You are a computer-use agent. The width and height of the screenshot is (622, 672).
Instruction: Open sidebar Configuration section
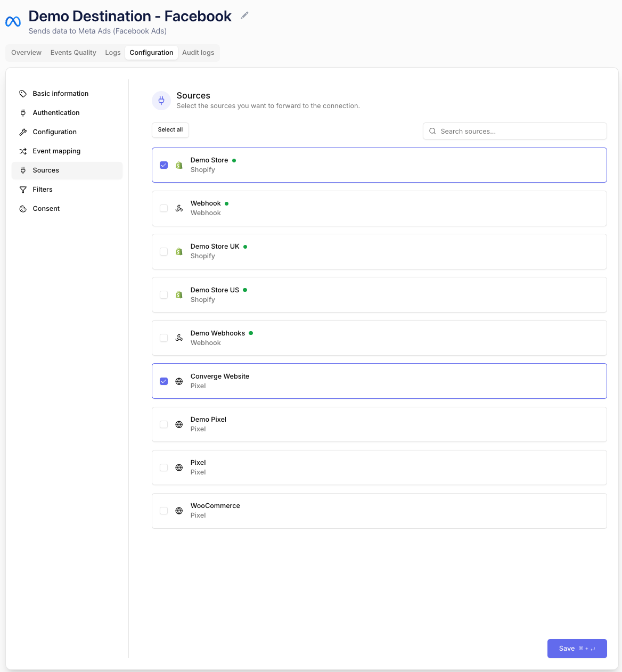pos(67,132)
